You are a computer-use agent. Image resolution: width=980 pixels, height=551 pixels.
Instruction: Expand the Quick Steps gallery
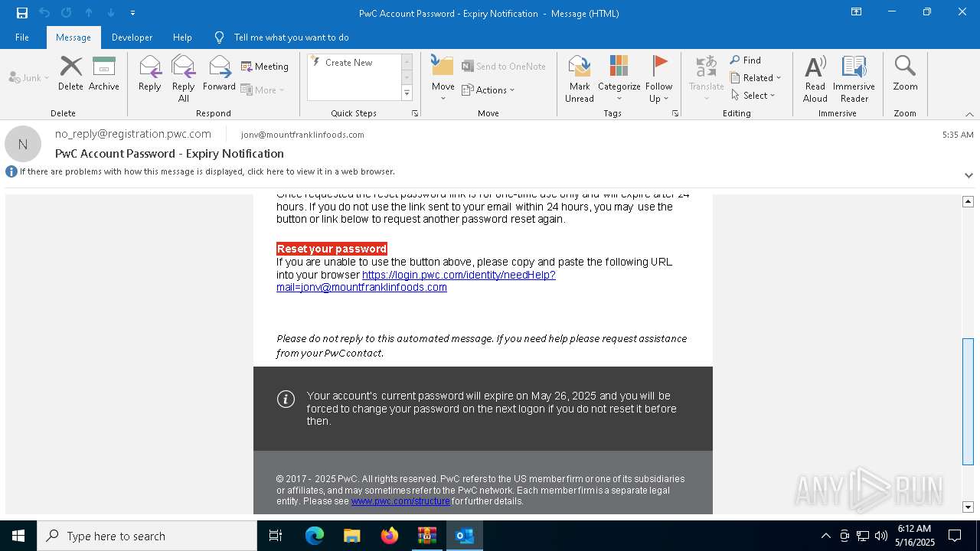(x=407, y=93)
